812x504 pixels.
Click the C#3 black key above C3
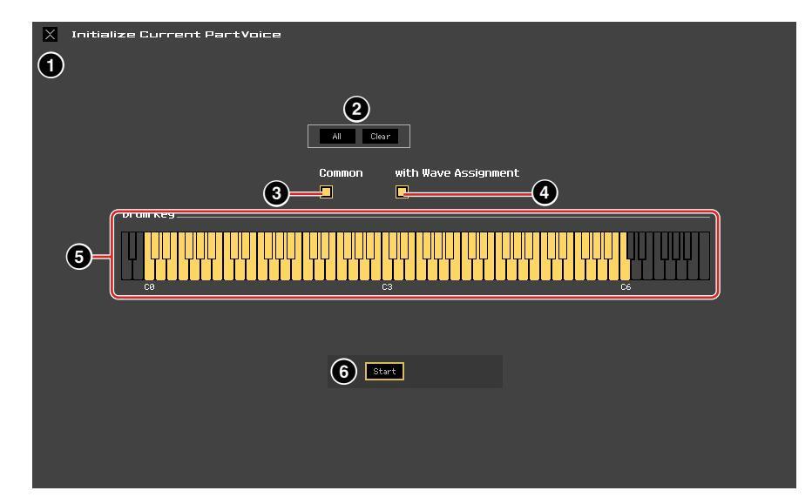pos(393,245)
